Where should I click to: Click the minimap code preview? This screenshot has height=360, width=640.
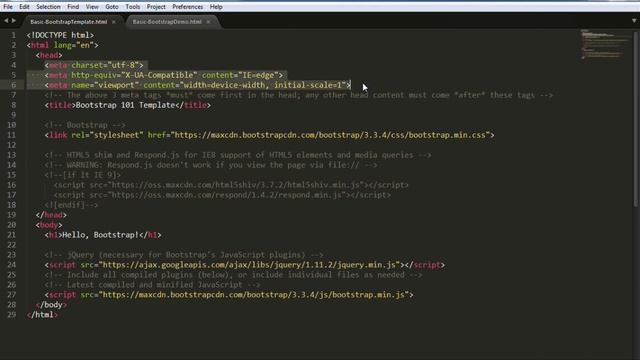pos(605,44)
